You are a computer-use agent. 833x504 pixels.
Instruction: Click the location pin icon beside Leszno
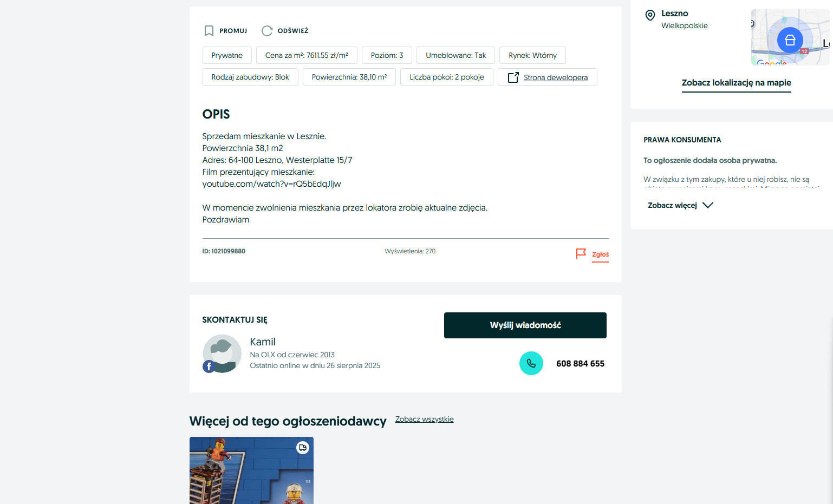tap(650, 15)
